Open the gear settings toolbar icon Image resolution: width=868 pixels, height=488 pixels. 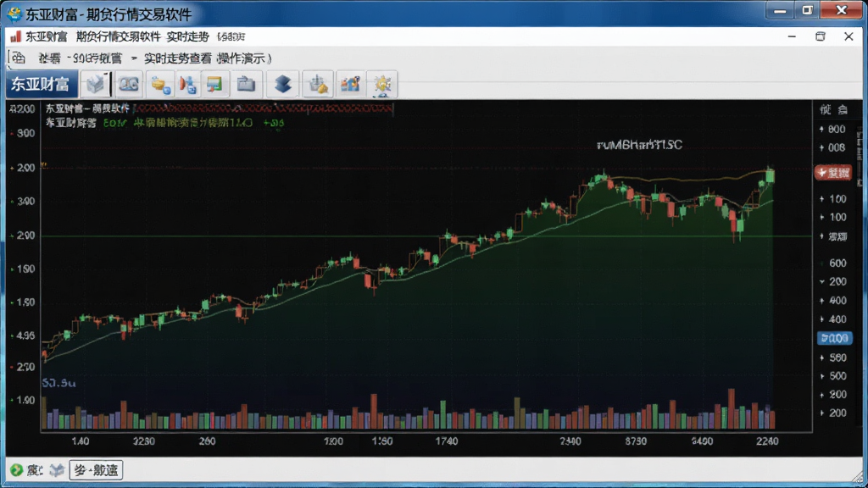(382, 84)
